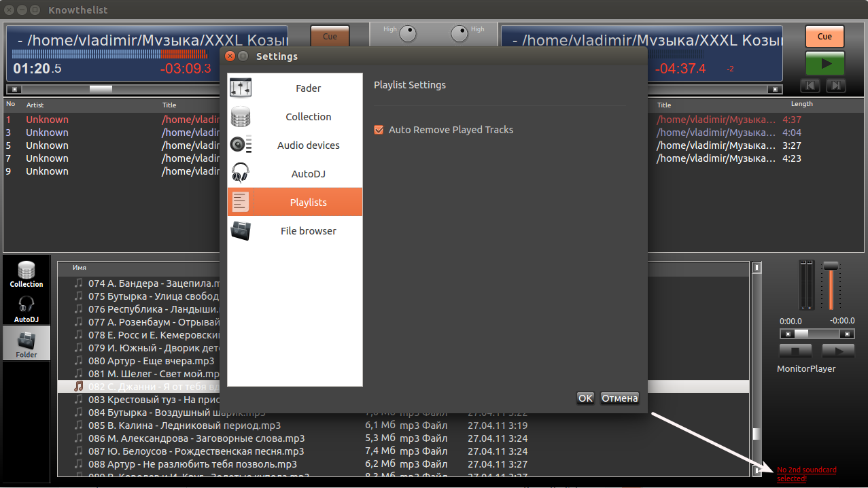Click Cue button on left deck

[x=330, y=37]
